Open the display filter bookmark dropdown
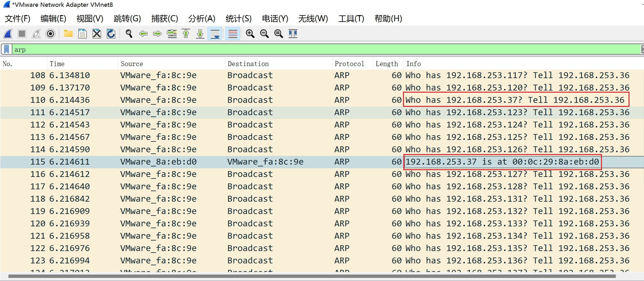 (x=6, y=49)
